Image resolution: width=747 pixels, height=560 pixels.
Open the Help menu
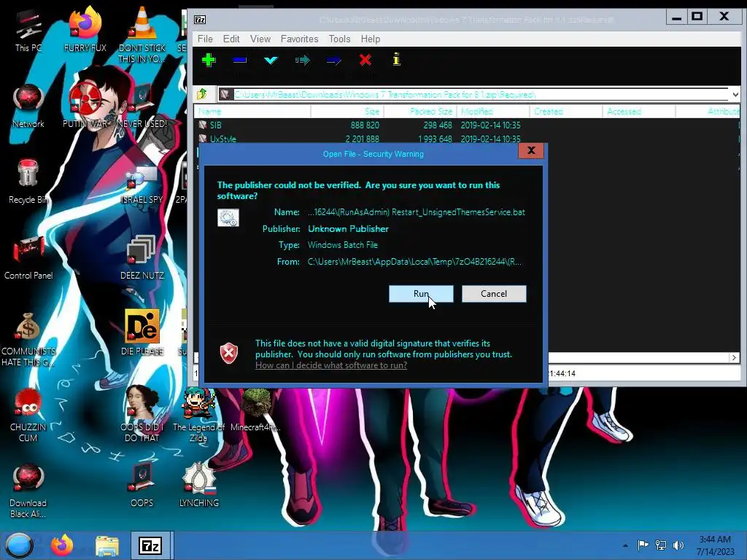tap(370, 39)
